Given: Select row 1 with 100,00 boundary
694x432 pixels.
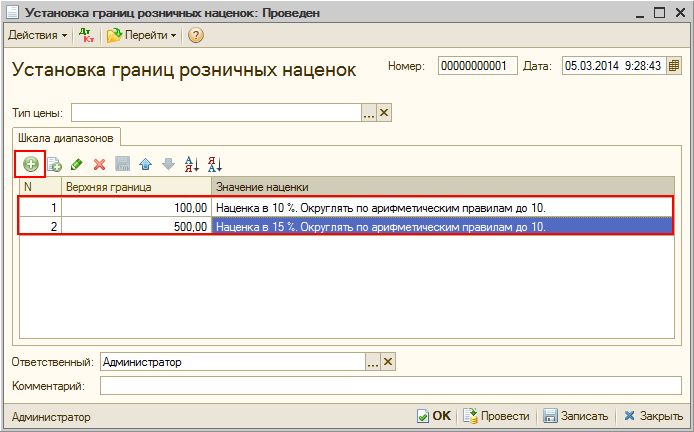Looking at the screenshot, I should point(135,207).
